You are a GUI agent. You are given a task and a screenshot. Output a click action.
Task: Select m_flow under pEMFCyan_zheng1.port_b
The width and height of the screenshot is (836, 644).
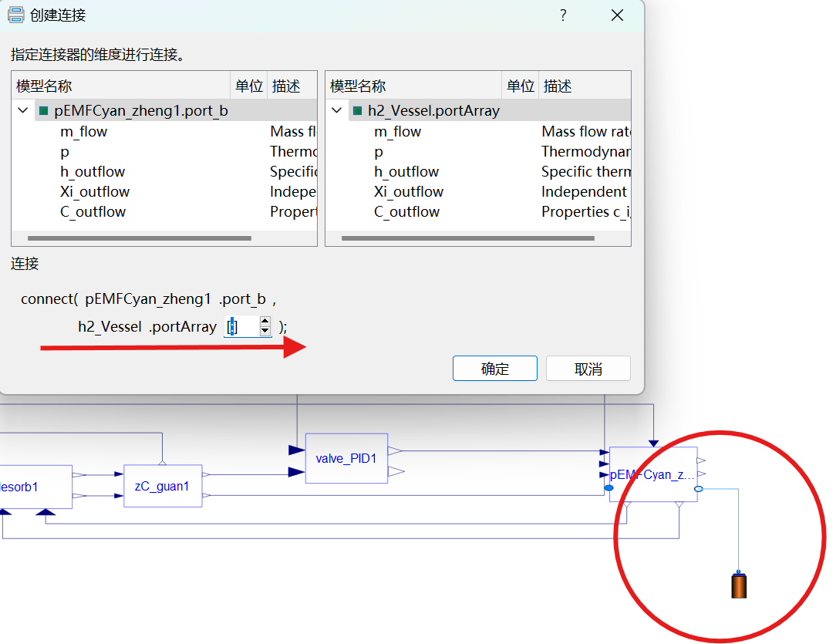[84, 131]
